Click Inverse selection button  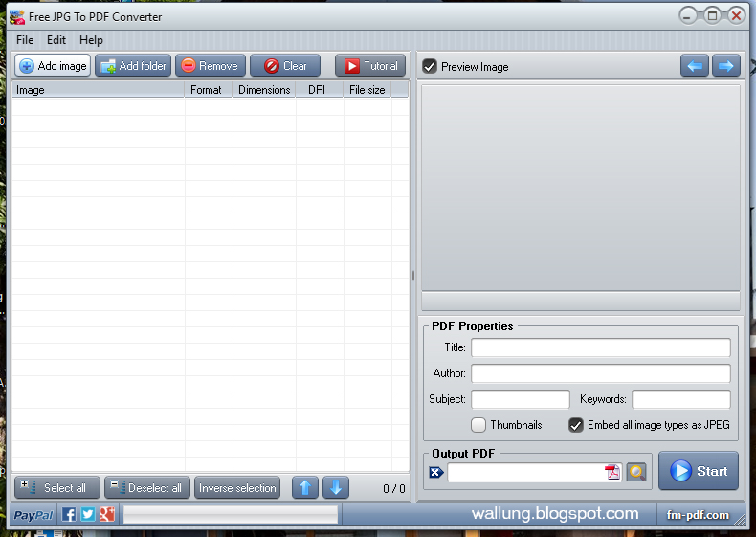[x=237, y=488]
